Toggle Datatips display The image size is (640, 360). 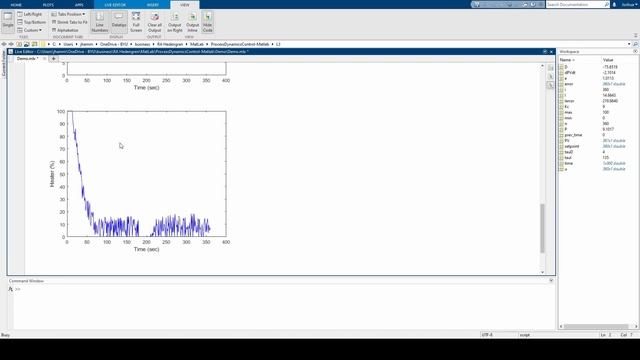(x=119, y=22)
